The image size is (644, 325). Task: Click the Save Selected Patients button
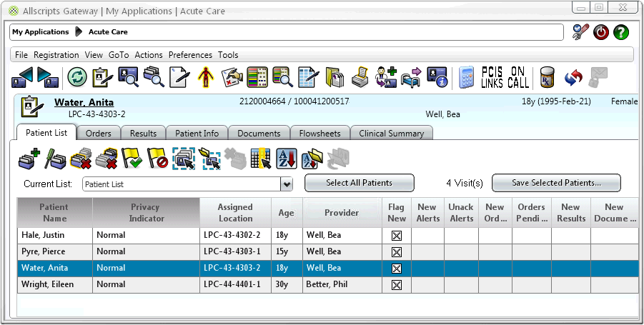tap(556, 183)
